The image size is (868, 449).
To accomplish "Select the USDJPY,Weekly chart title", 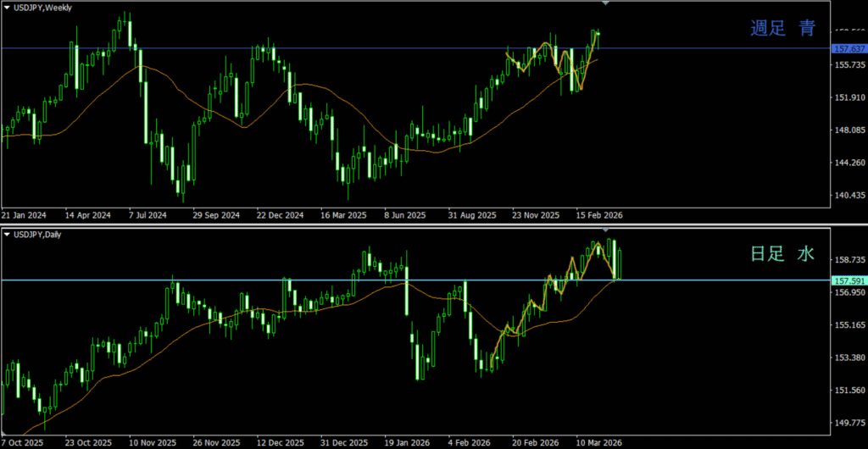I will (x=42, y=8).
